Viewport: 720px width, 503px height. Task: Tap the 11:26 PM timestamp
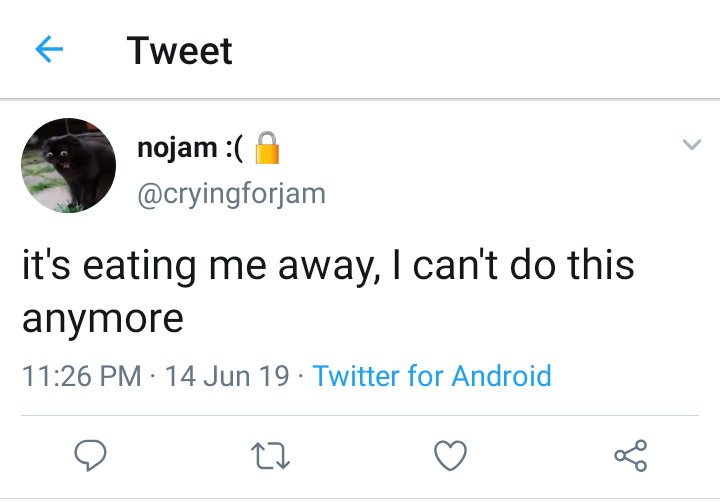(82, 376)
